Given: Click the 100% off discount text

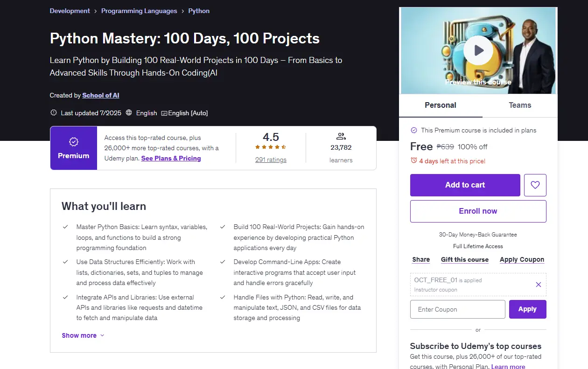Looking at the screenshot, I should pos(472,146).
